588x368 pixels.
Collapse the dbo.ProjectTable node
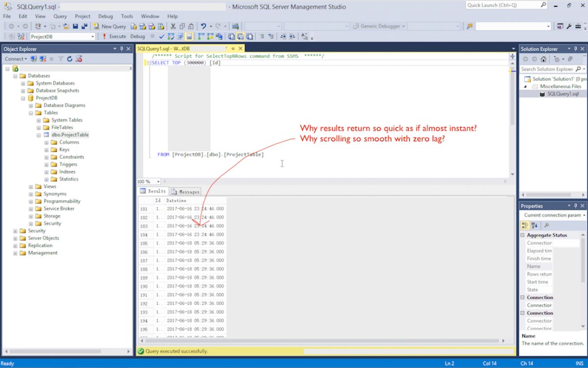point(39,135)
